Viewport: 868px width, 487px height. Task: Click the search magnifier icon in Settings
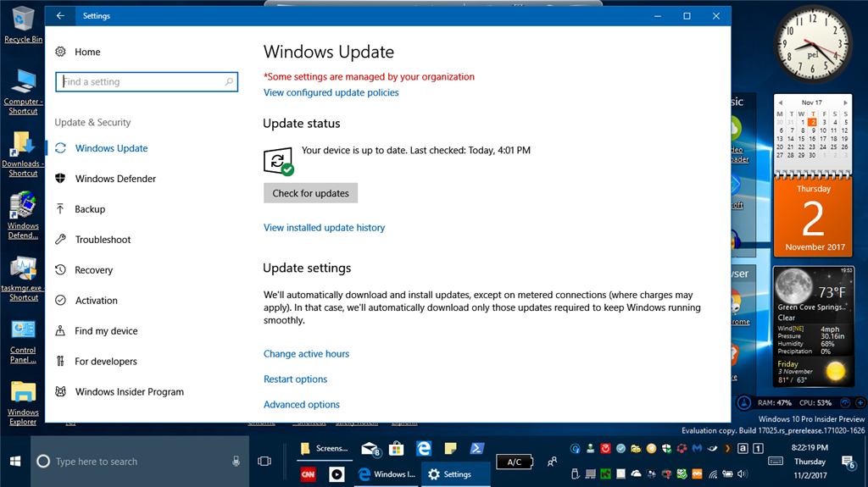click(229, 82)
